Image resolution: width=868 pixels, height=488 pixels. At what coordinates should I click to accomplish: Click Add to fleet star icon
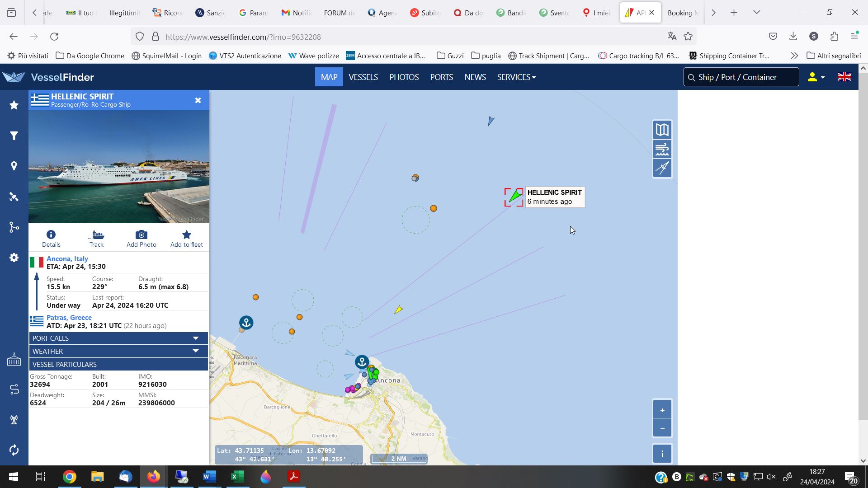tap(187, 239)
